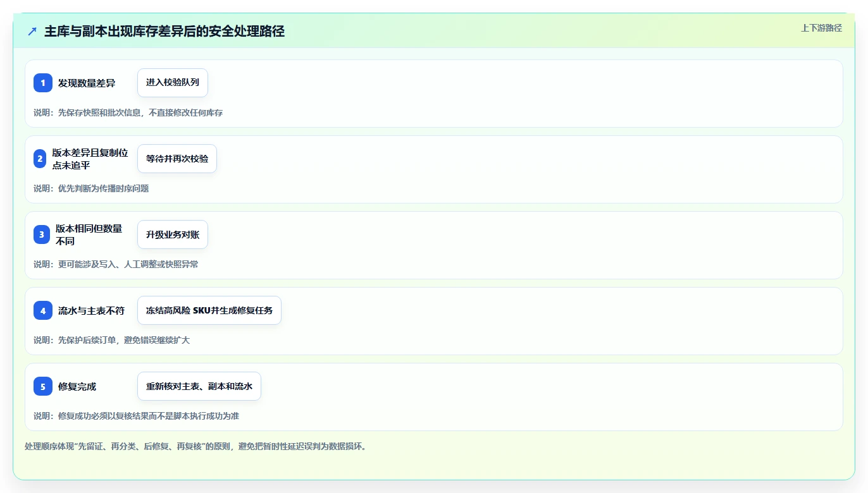Select the title 主库与副本出现库存差异后的安全处理路径
This screenshot has width=868, height=493.
click(164, 31)
